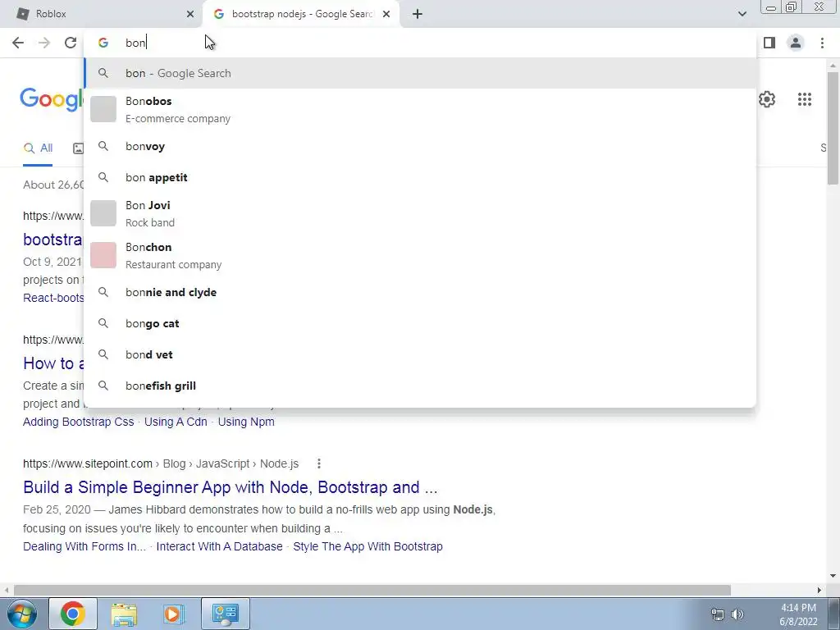Open 'Style The App With Bootstrap' sitelink

click(x=367, y=546)
